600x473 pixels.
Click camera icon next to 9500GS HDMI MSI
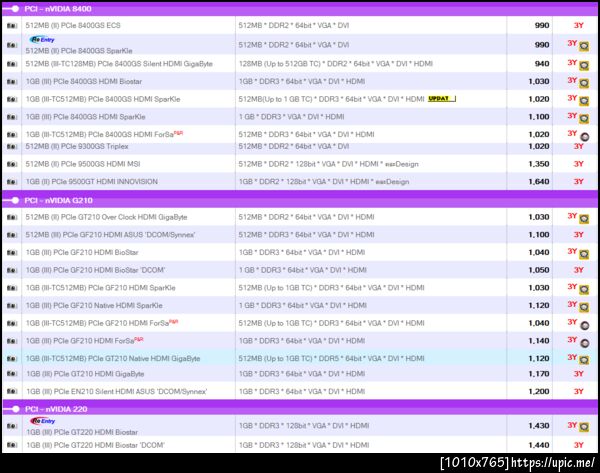(x=12, y=164)
